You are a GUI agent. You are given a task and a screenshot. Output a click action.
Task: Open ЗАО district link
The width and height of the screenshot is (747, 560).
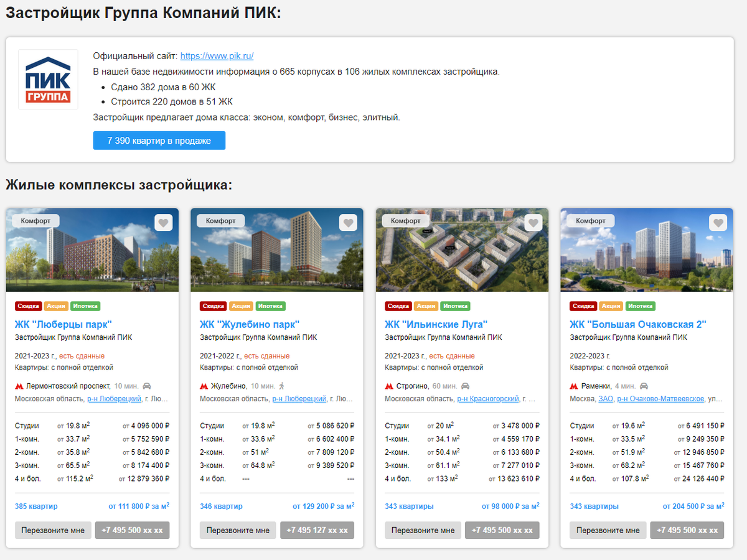(x=606, y=399)
